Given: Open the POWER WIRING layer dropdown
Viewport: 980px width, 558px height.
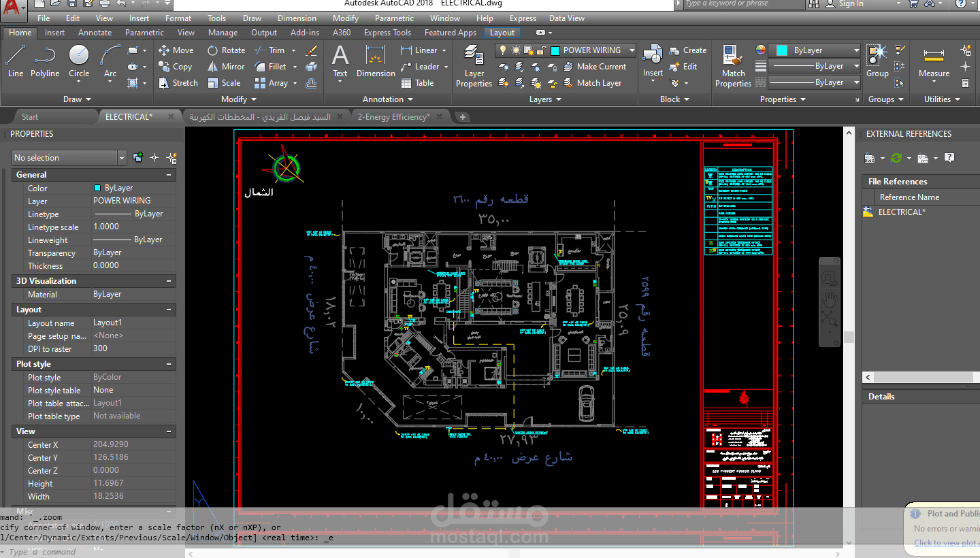Looking at the screenshot, I should pos(632,50).
